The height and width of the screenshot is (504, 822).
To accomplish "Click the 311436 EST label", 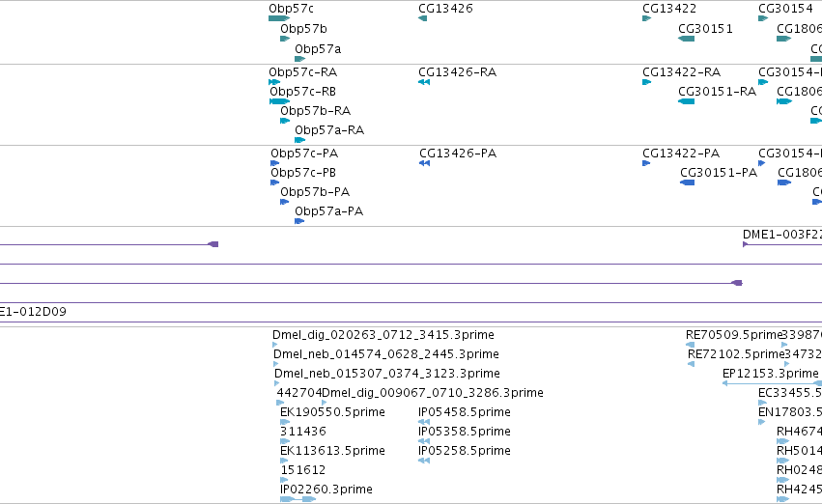I will tap(303, 432).
